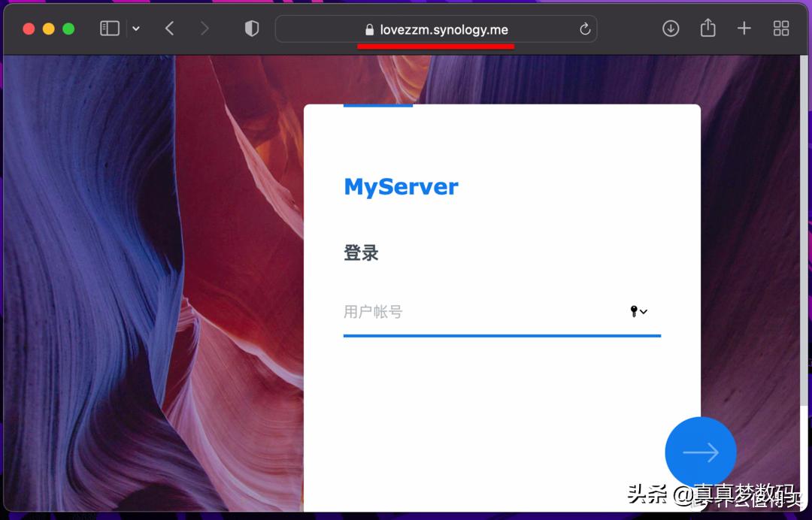Open the Share menu
Image resolution: width=812 pixels, height=520 pixels.
pos(707,27)
